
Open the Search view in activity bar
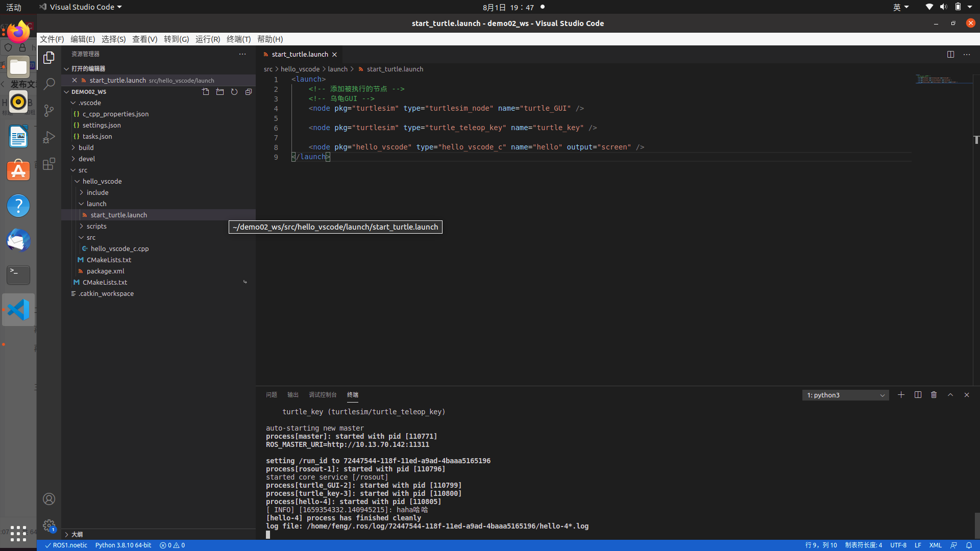pos(49,84)
